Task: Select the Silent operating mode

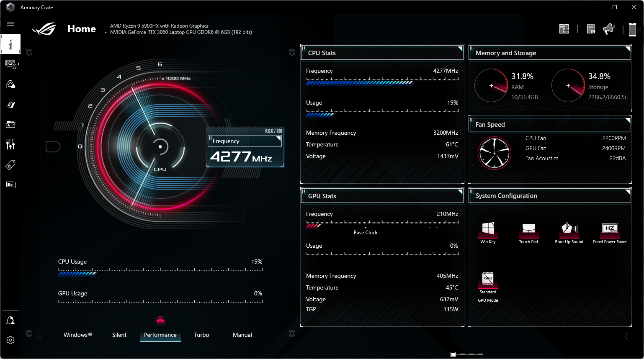Action: [x=119, y=335]
